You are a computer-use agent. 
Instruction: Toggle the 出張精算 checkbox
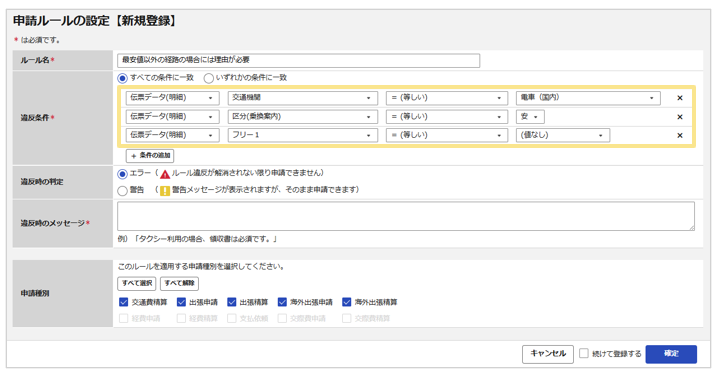pos(232,302)
